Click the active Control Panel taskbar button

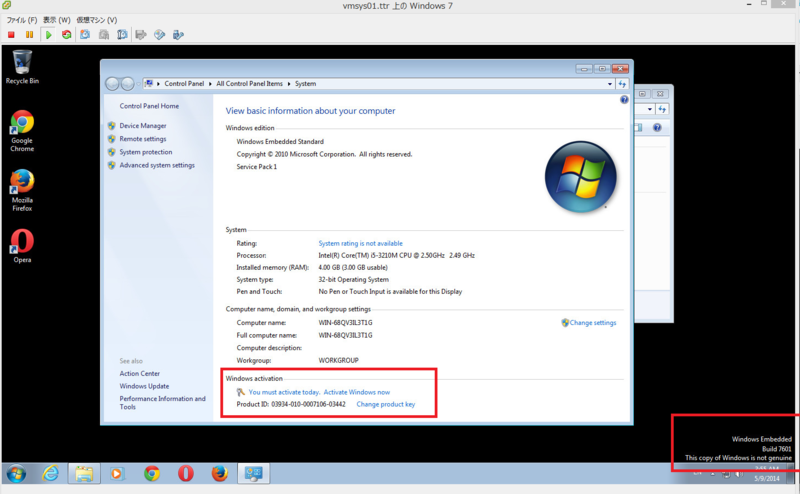[x=254, y=474]
